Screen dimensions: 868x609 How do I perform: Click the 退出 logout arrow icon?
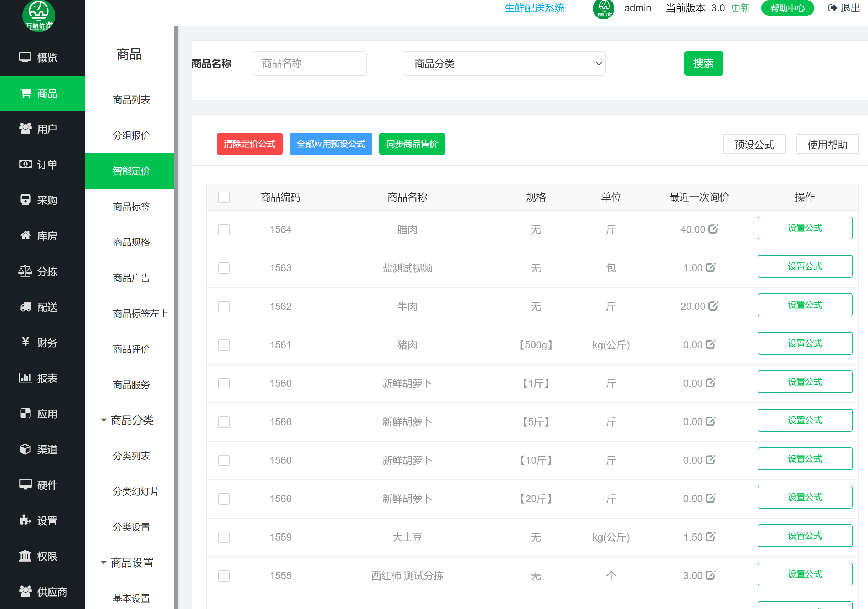tap(832, 8)
